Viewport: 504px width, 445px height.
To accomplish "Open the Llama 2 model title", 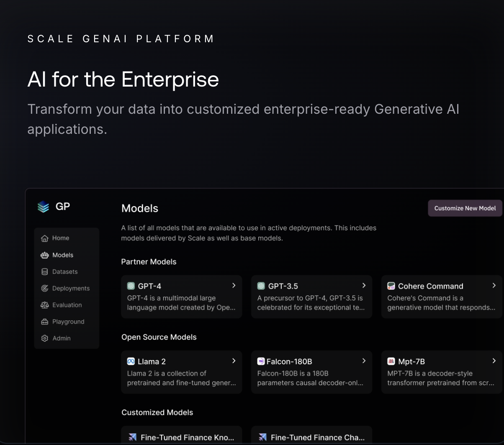I will coord(152,361).
